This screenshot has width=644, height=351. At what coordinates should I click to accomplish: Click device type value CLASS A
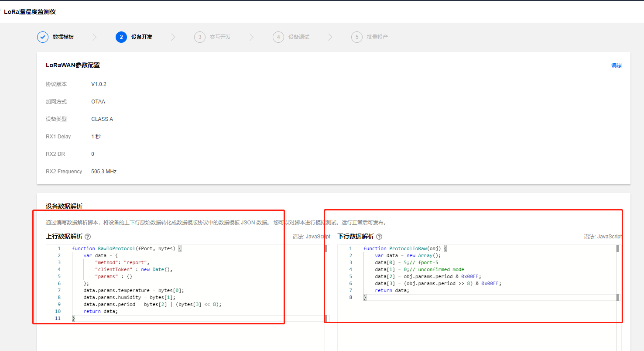coord(102,119)
